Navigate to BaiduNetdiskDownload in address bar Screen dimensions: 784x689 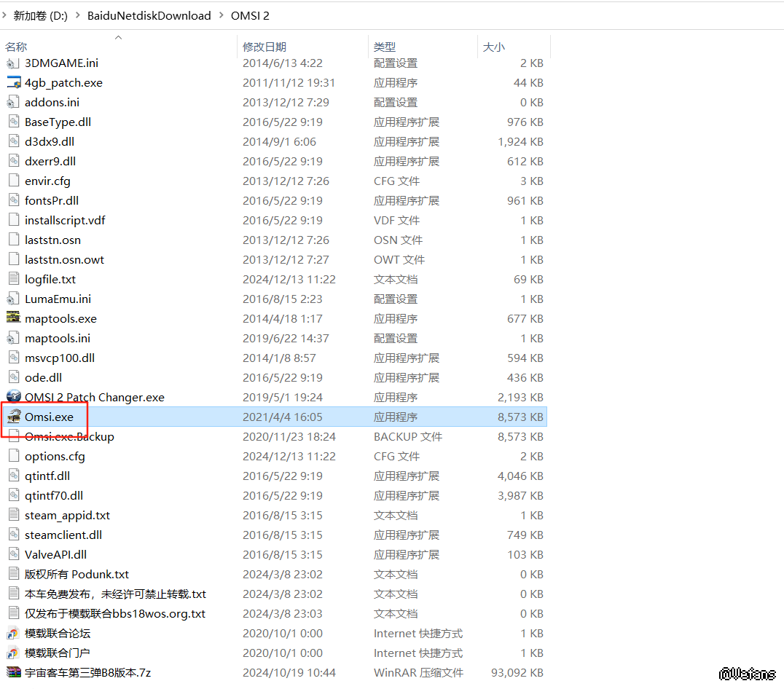tap(149, 15)
